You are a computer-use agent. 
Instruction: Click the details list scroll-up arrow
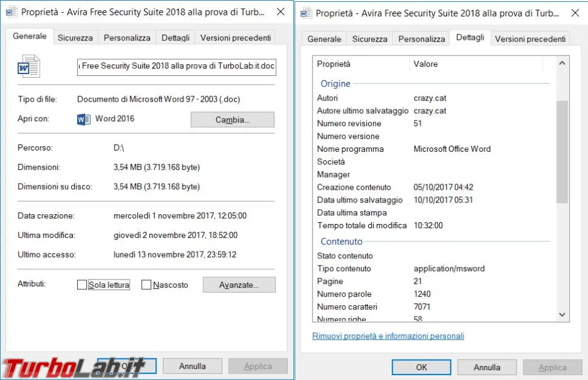point(562,64)
